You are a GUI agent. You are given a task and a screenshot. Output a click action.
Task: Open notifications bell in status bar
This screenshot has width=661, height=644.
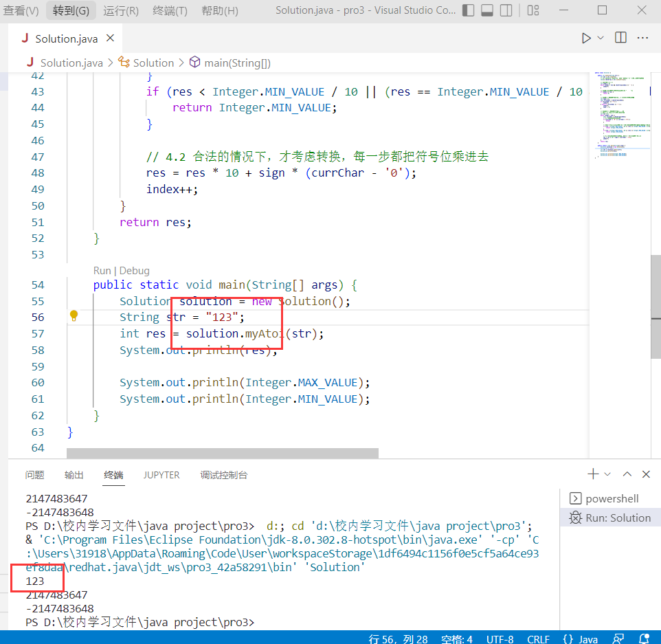tap(644, 639)
